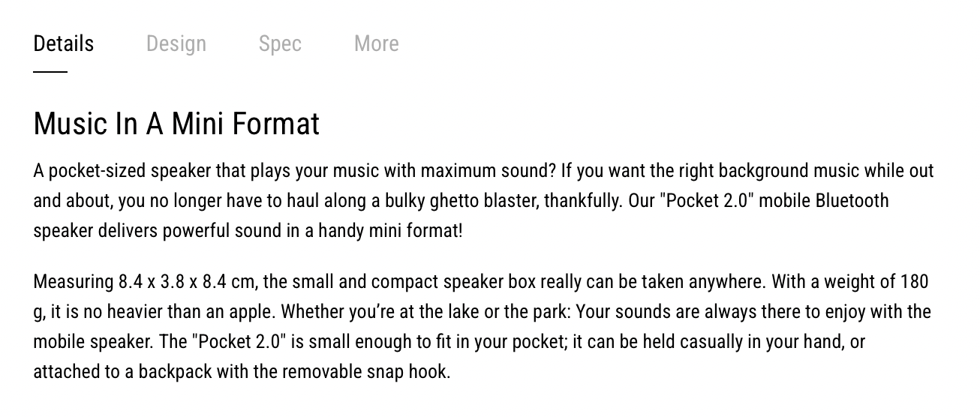Click "mini format!" ending the first paragraph
The image size is (980, 417).
click(416, 231)
